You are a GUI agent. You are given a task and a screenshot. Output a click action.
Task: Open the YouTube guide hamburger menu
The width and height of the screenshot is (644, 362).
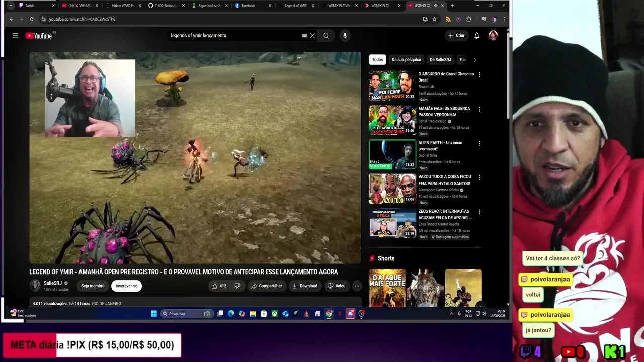(x=15, y=36)
